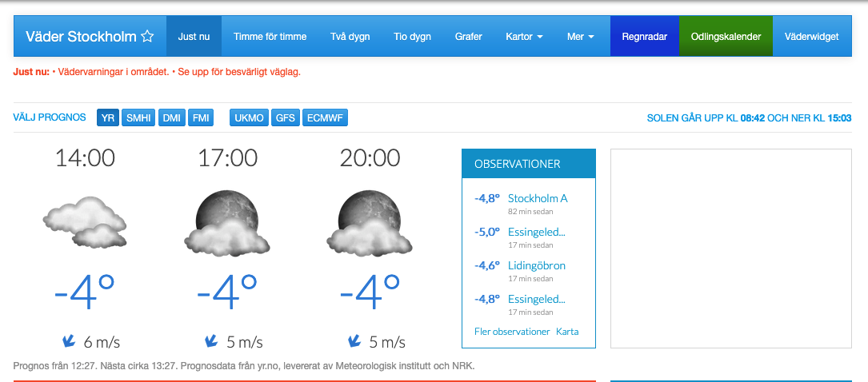Click the wind direction arrow beside 6 m/s
This screenshot has width=868, height=382.
coord(69,341)
